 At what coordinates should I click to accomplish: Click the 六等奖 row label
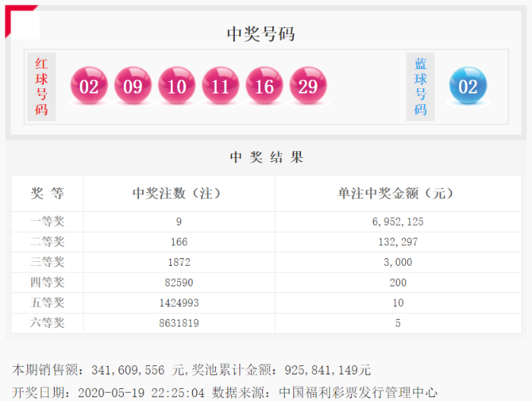pyautogui.click(x=47, y=323)
